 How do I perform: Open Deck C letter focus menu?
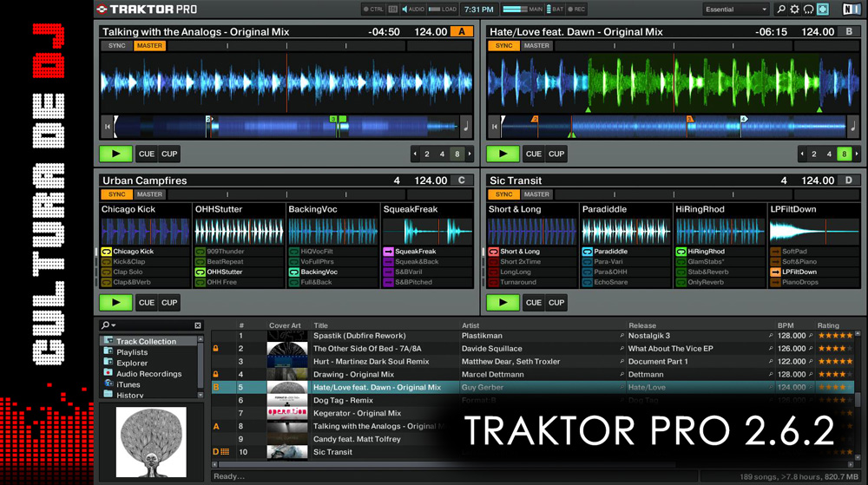click(x=462, y=180)
